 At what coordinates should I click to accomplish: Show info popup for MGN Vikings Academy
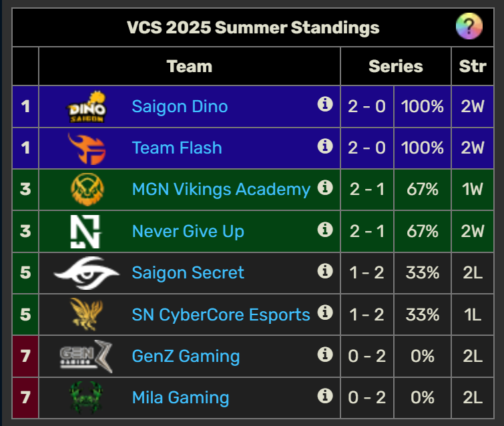[x=325, y=188]
